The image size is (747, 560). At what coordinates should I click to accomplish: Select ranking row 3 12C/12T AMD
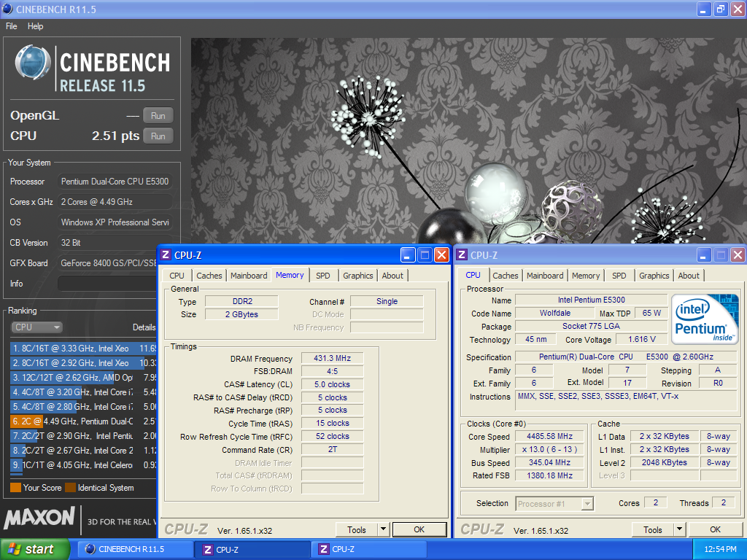83,378
